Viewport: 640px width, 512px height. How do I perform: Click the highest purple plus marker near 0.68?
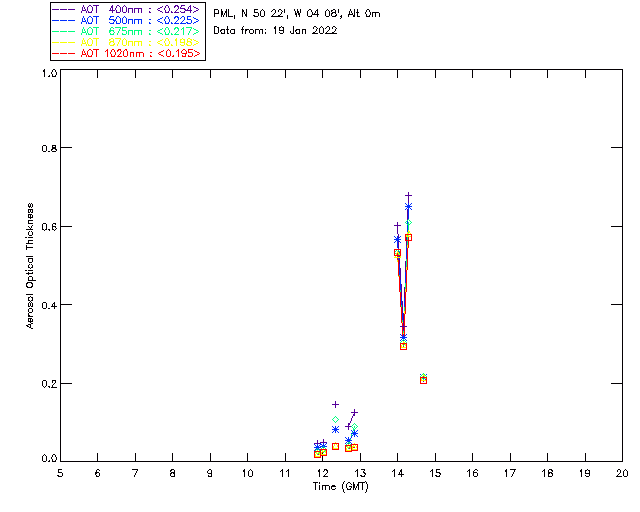(x=408, y=196)
